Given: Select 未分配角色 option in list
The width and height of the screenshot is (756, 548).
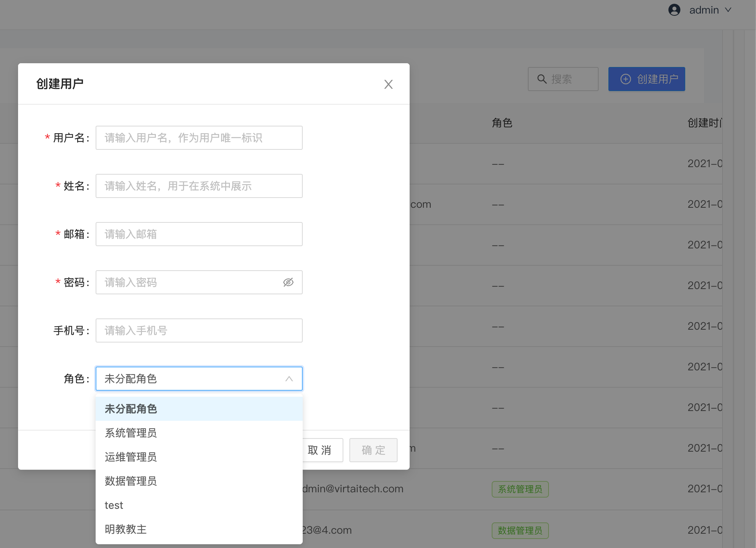Looking at the screenshot, I should [199, 409].
